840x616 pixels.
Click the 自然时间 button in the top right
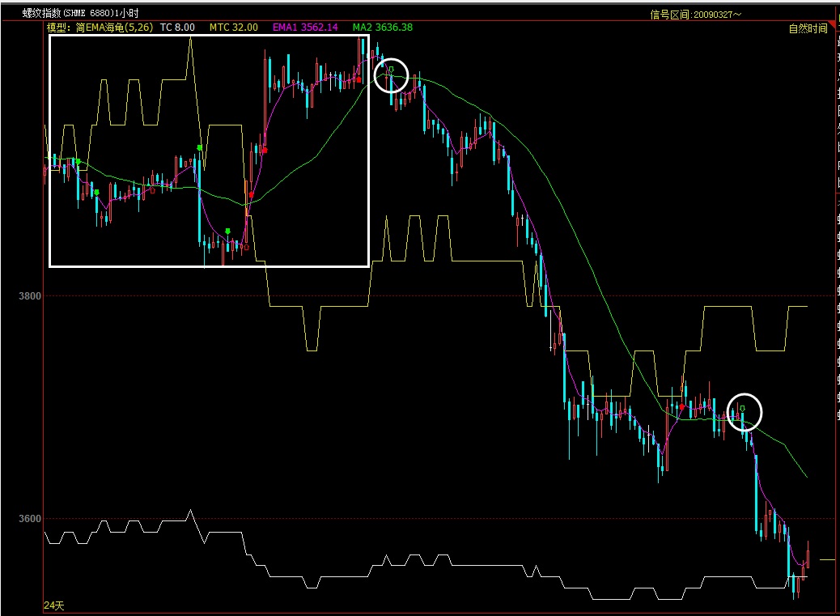pyautogui.click(x=808, y=29)
